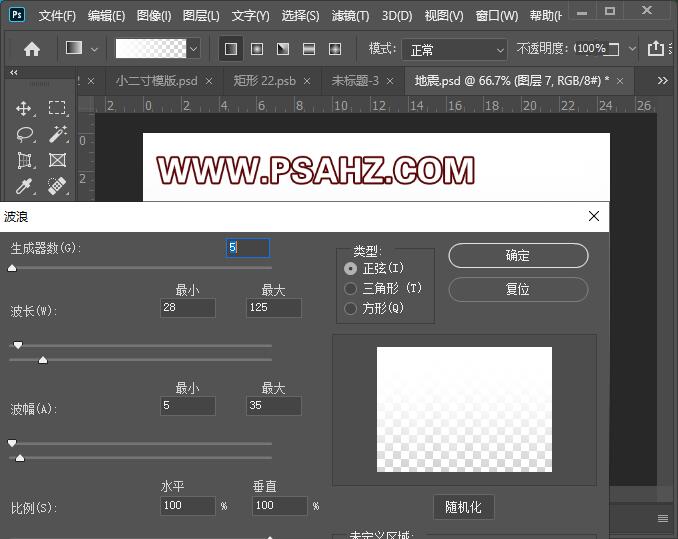Click the 确定 button
The height and width of the screenshot is (539, 678).
point(518,255)
